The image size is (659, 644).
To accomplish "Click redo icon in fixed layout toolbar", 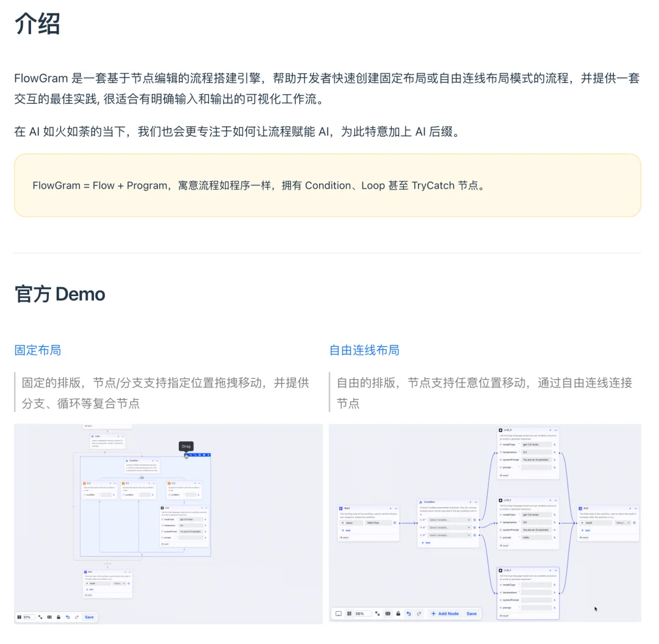I will [x=76, y=617].
